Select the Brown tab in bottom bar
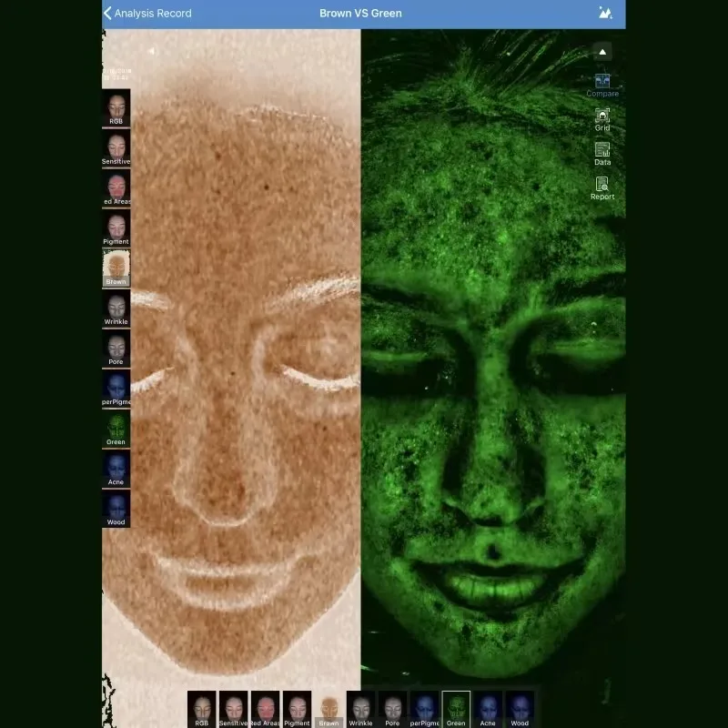728x728 pixels. 329,708
